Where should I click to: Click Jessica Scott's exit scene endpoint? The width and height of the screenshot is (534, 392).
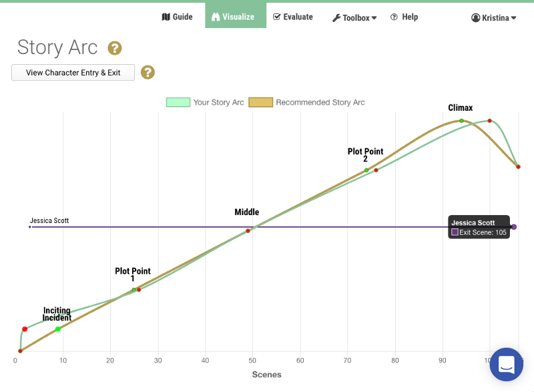(x=514, y=227)
